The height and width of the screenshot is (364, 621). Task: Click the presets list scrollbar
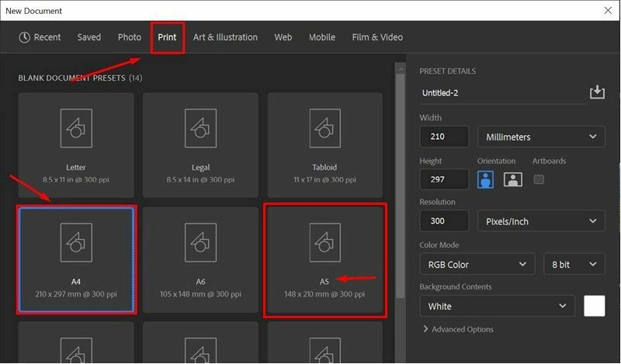click(x=401, y=186)
